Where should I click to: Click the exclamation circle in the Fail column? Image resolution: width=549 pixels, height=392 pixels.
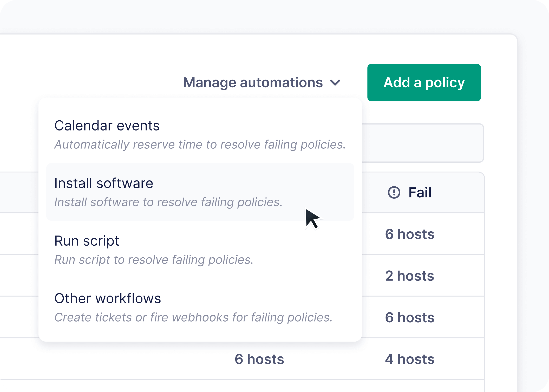[x=395, y=193]
